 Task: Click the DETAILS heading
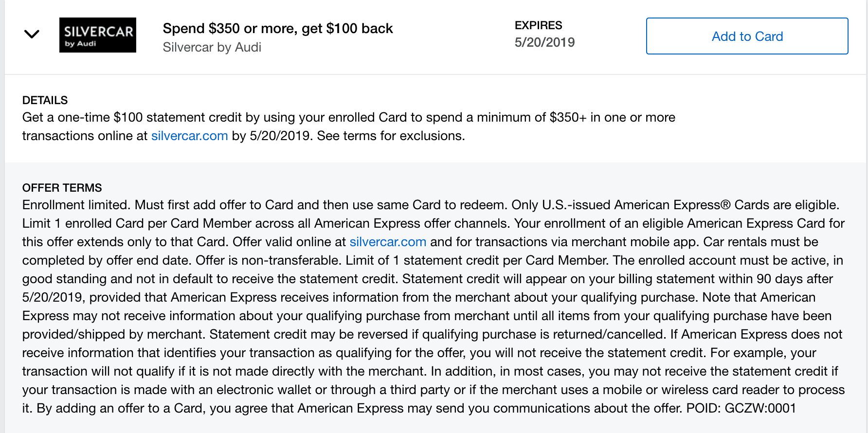(45, 100)
